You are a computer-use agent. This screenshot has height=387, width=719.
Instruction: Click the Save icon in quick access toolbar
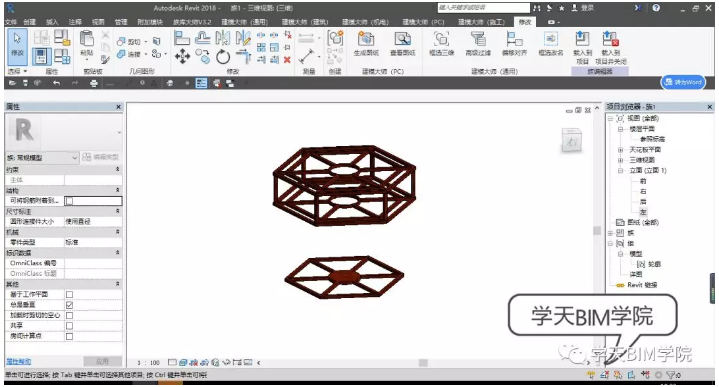click(x=25, y=83)
